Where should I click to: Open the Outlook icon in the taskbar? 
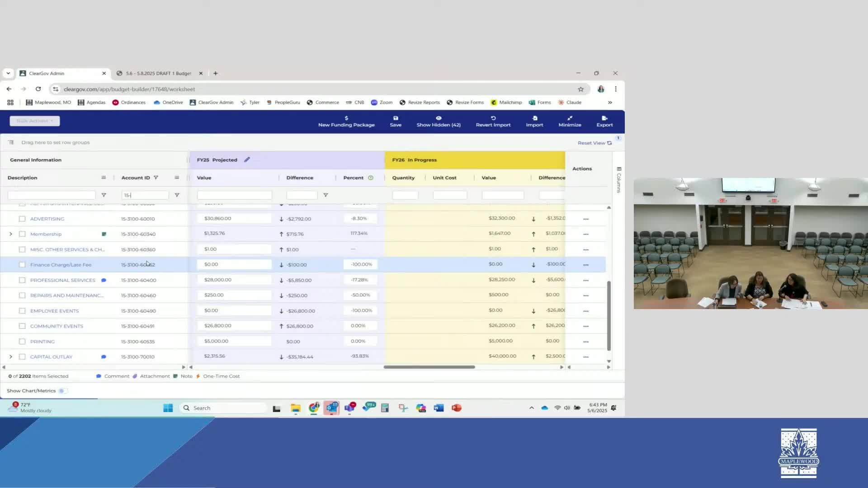click(x=331, y=408)
